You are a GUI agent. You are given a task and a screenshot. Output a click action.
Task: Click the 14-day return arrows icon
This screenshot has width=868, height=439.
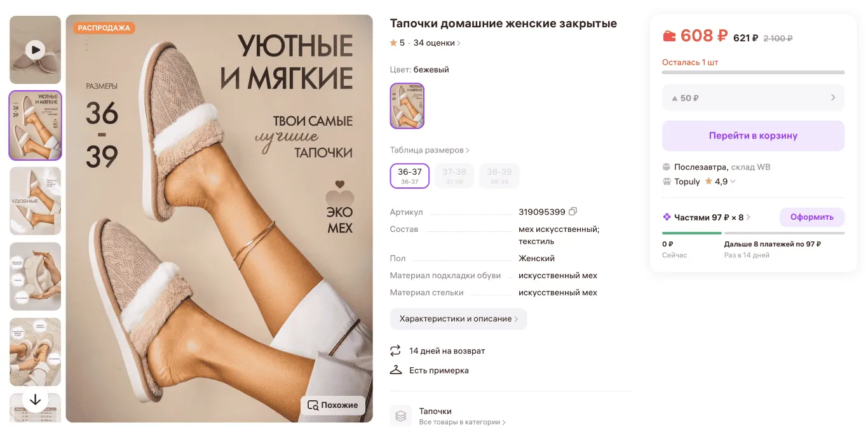(x=395, y=351)
